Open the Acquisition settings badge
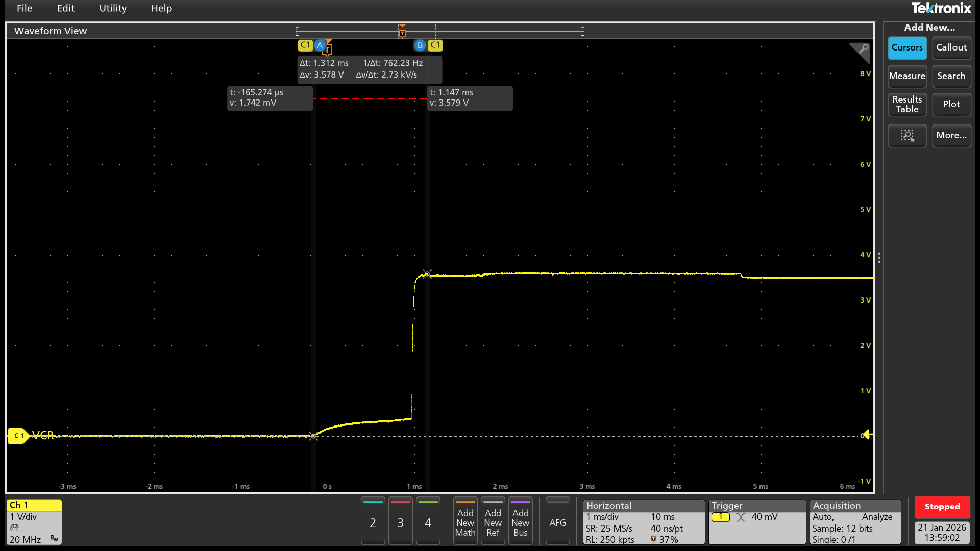The width and height of the screenshot is (980, 551). point(855,522)
